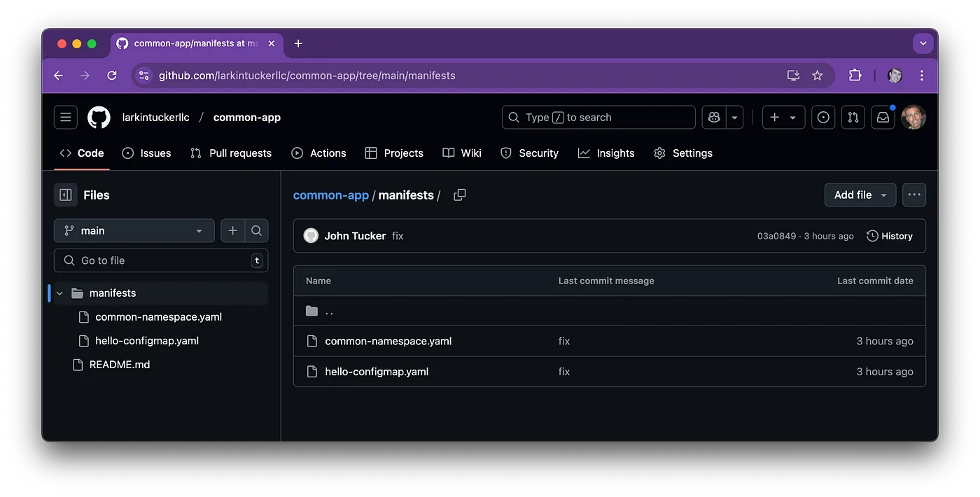Viewport: 980px width, 497px height.
Task: Open the GitHub hamburger navigation menu
Action: click(66, 118)
